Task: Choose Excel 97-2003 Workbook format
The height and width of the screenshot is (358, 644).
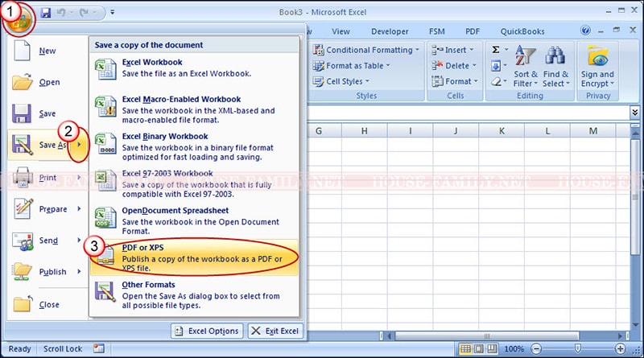Action: [x=194, y=183]
